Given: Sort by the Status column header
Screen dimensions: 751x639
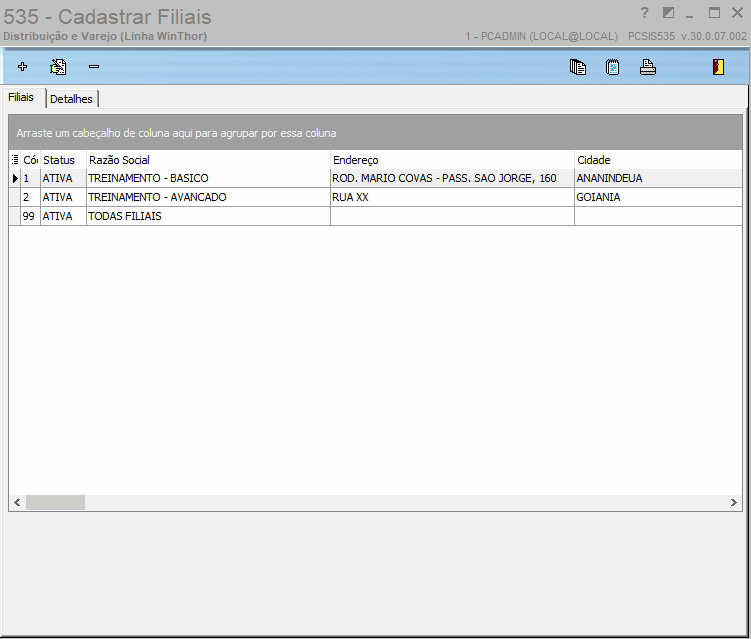Looking at the screenshot, I should pos(63,160).
